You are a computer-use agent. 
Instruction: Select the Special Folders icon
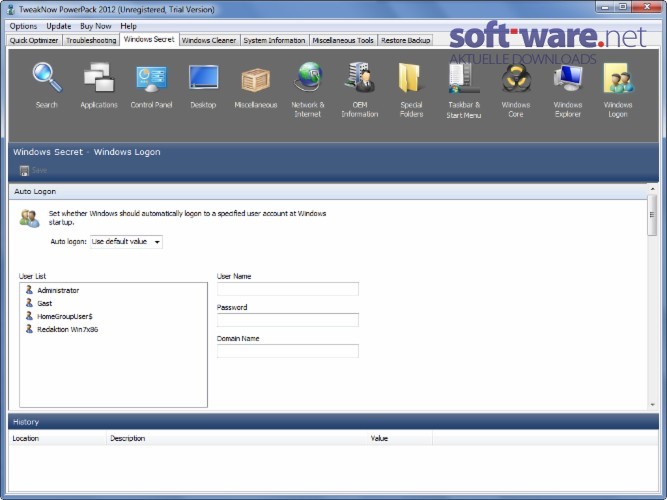[x=411, y=78]
